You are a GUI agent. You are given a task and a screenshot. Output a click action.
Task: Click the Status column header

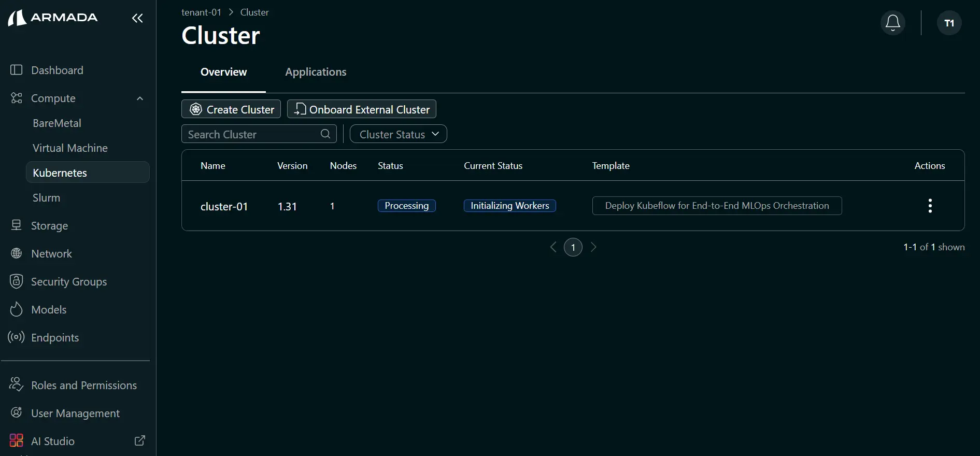(390, 165)
